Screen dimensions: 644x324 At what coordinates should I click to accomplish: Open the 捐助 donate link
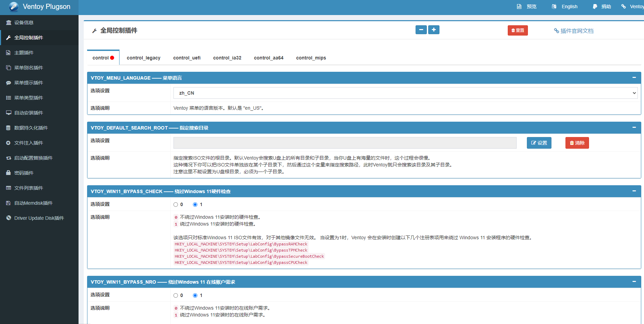(x=602, y=6)
